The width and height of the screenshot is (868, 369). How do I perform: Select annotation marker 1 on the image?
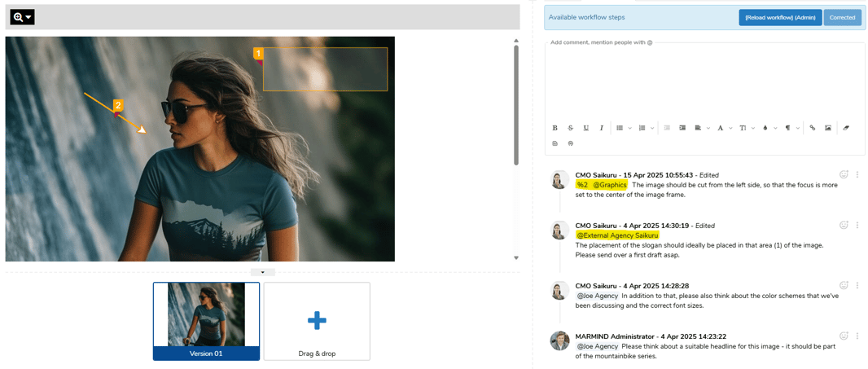pyautogui.click(x=259, y=54)
